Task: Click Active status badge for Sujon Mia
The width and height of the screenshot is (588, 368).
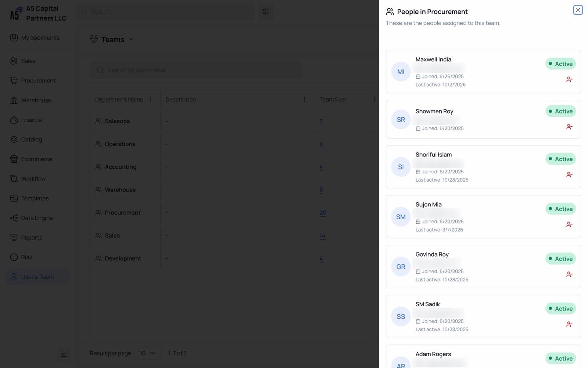Action: point(560,209)
